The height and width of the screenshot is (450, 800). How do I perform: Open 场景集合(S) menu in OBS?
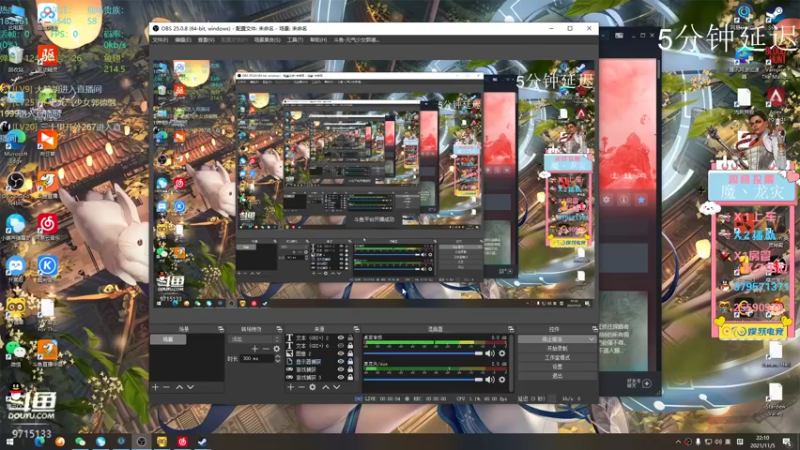coord(267,40)
